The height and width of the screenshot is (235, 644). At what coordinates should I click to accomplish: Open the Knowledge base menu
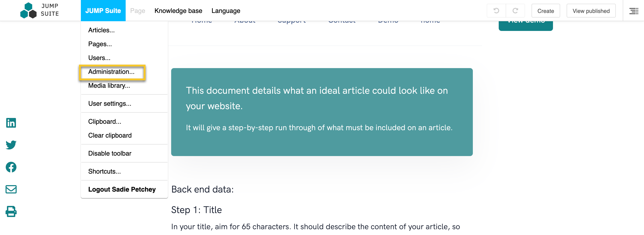coord(178,11)
